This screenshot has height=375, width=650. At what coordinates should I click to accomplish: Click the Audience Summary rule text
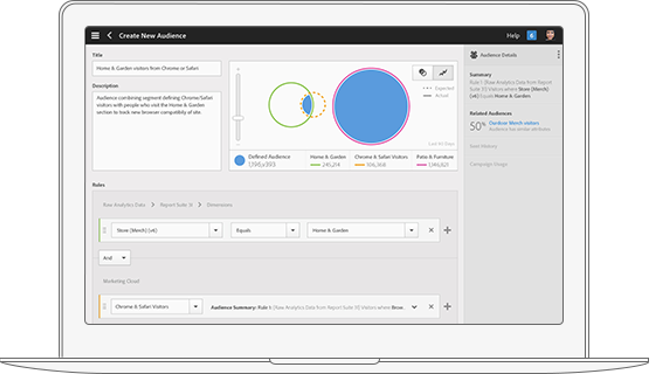307,307
